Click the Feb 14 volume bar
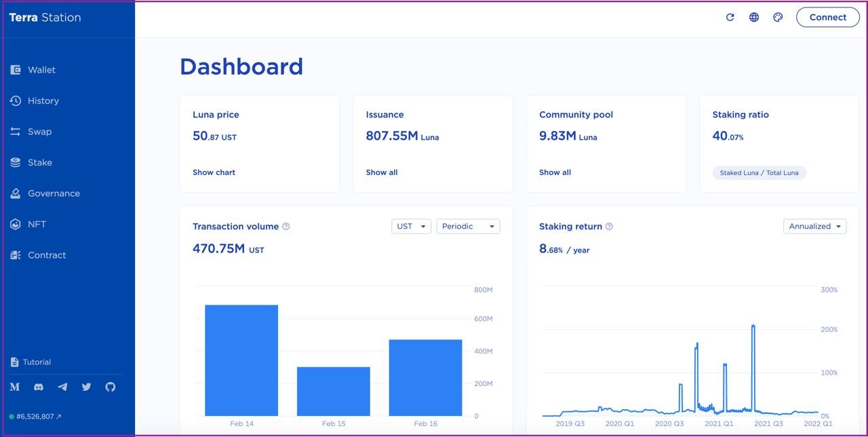The height and width of the screenshot is (437, 868). [x=241, y=360]
